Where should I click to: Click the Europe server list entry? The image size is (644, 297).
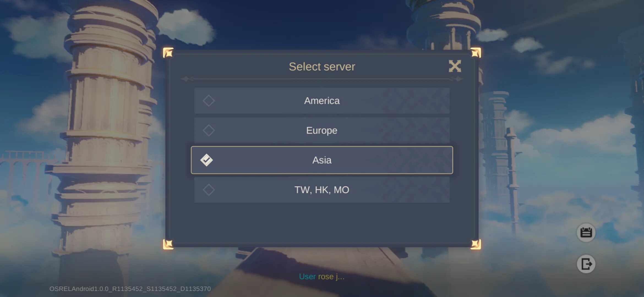[322, 130]
